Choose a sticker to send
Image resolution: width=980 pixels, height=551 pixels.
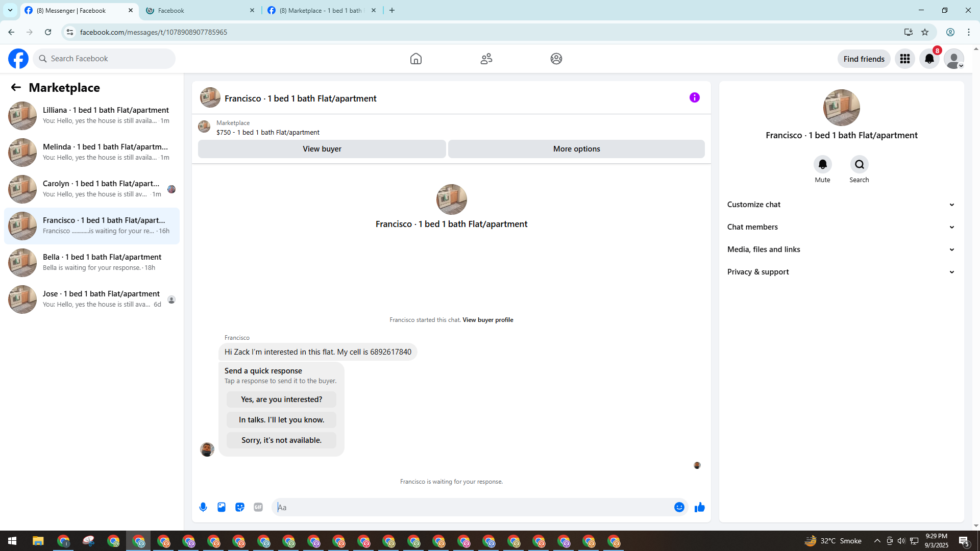click(240, 507)
